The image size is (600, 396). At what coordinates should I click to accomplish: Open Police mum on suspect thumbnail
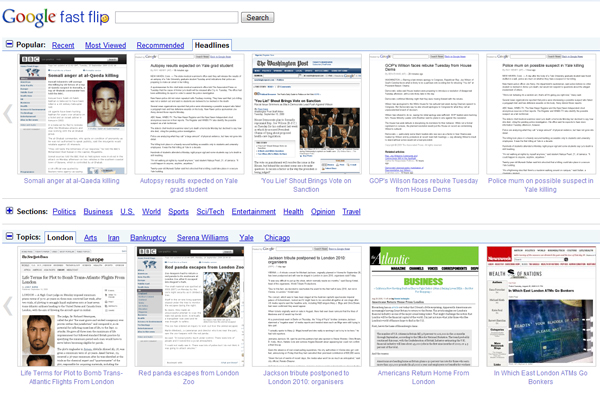tap(541, 114)
